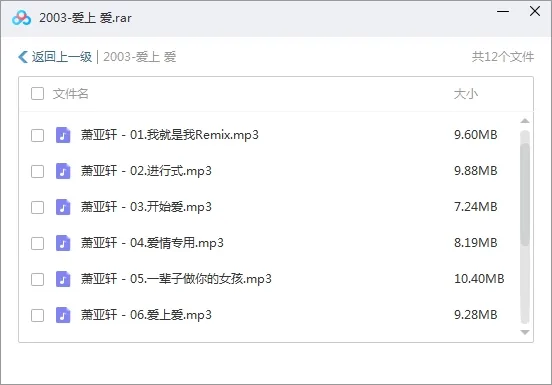Select file name 萧亚轩 - 06.爱上爱.mp3
The height and width of the screenshot is (385, 552).
(x=146, y=315)
